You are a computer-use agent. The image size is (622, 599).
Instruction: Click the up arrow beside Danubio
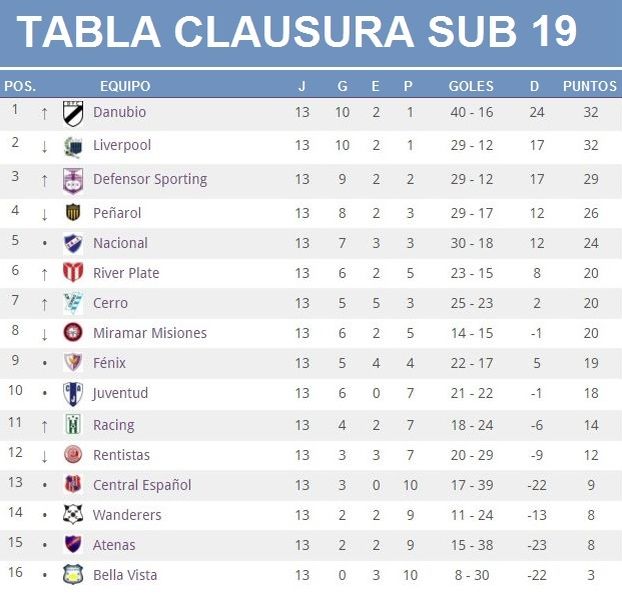[44, 114]
